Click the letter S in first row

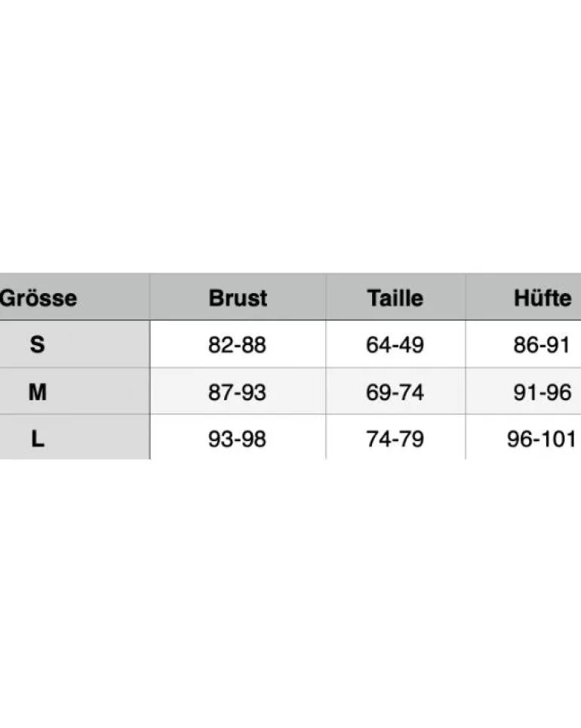tap(38, 344)
